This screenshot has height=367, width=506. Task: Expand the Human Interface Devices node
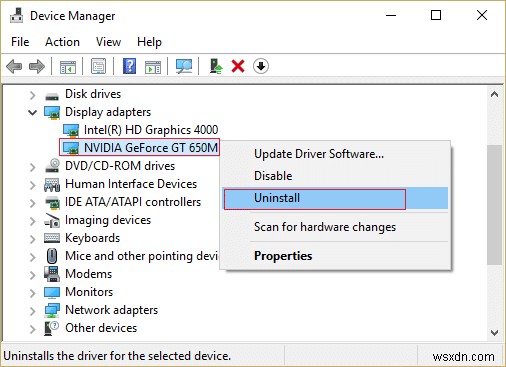coord(32,185)
